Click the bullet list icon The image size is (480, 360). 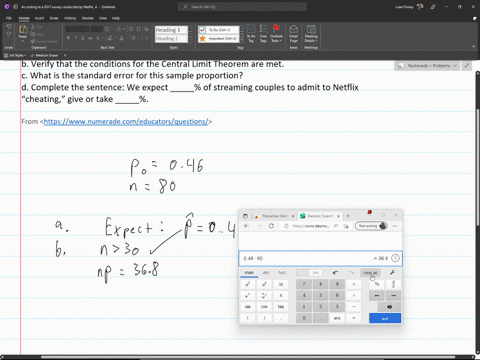pos(107,29)
